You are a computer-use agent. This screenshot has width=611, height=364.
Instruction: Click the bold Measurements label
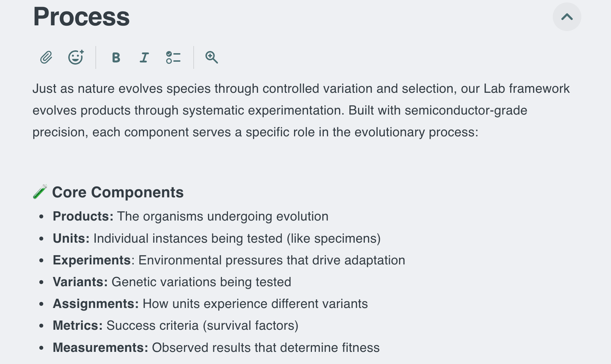point(100,348)
